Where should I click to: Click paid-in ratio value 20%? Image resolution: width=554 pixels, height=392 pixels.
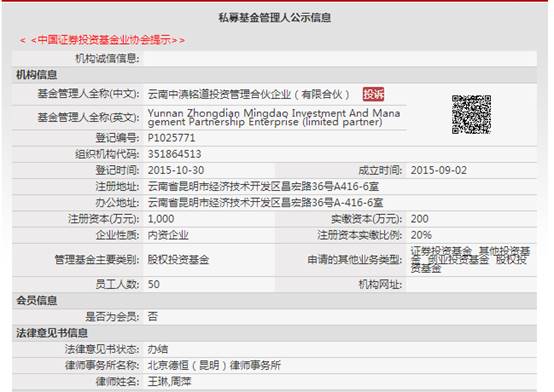[421, 235]
